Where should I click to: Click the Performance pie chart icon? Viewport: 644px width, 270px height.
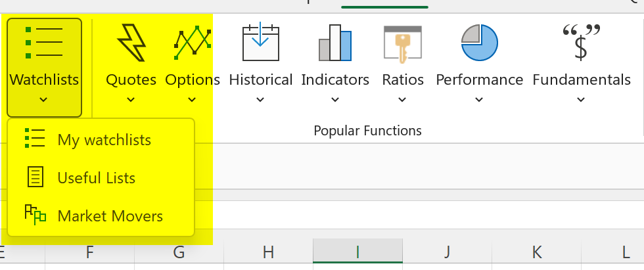point(479,43)
